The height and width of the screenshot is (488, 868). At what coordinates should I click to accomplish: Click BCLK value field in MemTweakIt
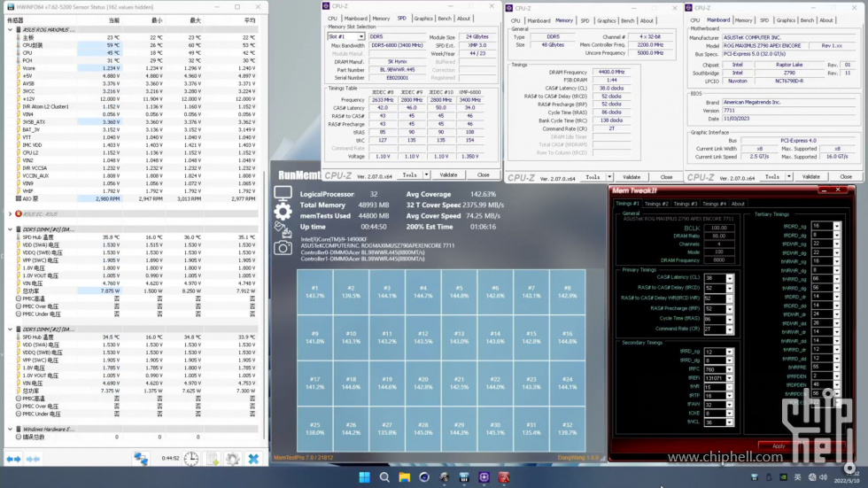pyautogui.click(x=718, y=228)
